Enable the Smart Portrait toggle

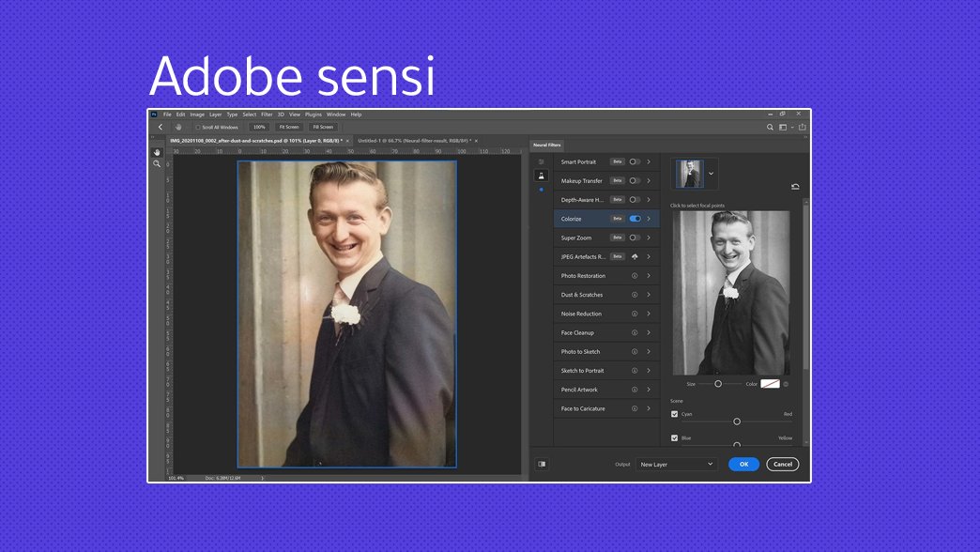[635, 161]
